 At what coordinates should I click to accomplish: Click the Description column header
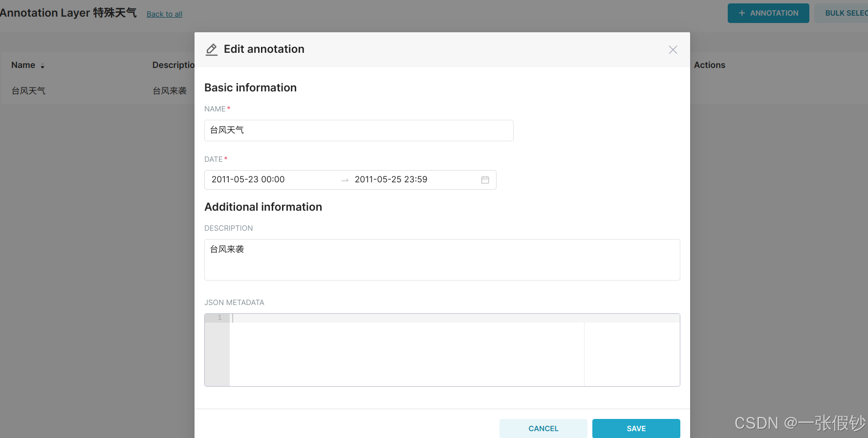174,65
